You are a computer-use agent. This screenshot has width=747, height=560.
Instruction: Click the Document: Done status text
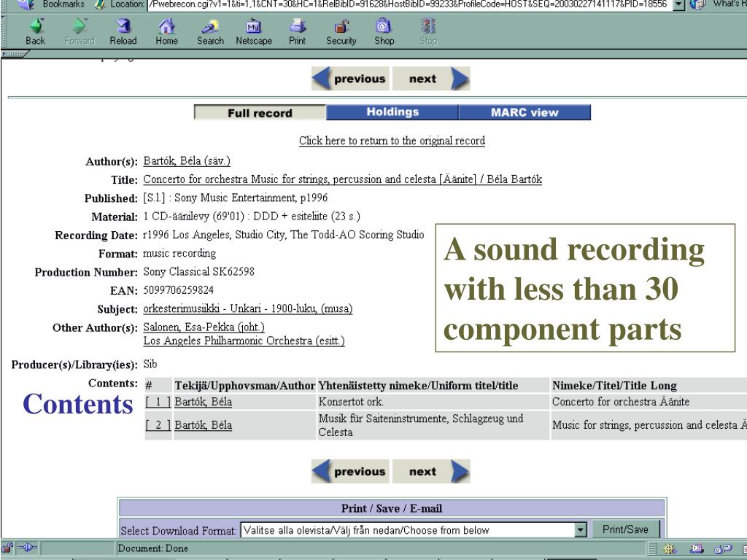[x=153, y=548]
